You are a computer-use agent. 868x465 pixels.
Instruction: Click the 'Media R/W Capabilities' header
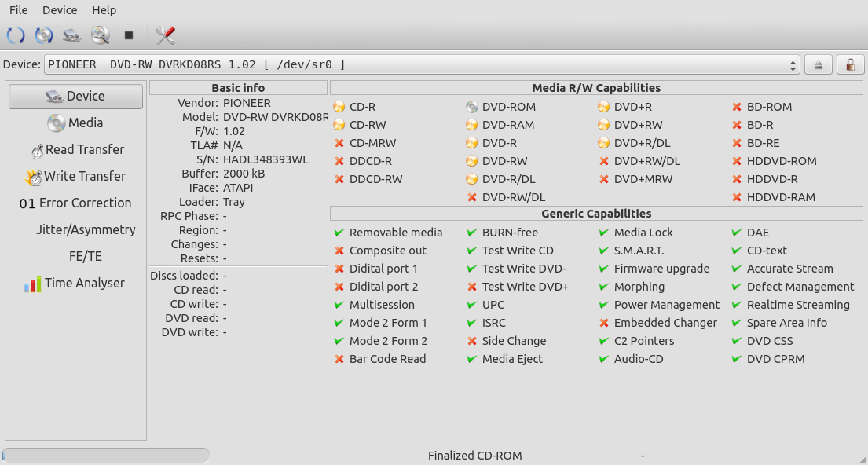pyautogui.click(x=596, y=88)
